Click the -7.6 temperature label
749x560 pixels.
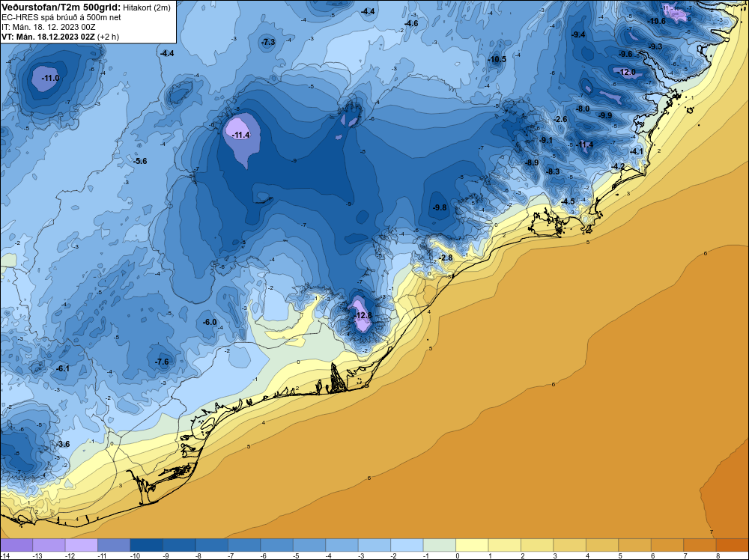[162, 362]
